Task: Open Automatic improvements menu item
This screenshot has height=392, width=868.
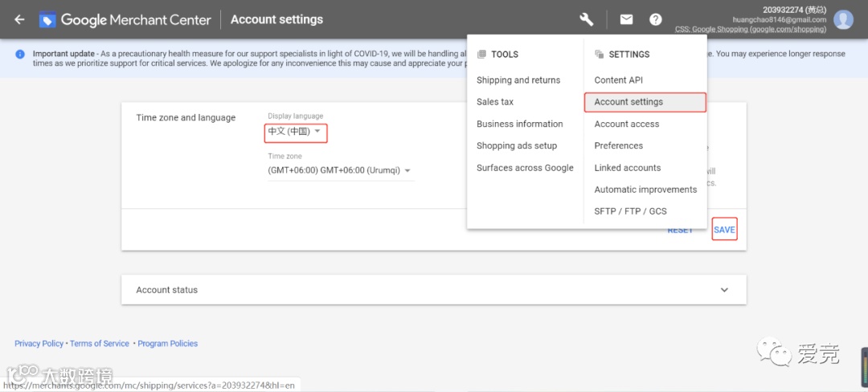Action: point(645,190)
